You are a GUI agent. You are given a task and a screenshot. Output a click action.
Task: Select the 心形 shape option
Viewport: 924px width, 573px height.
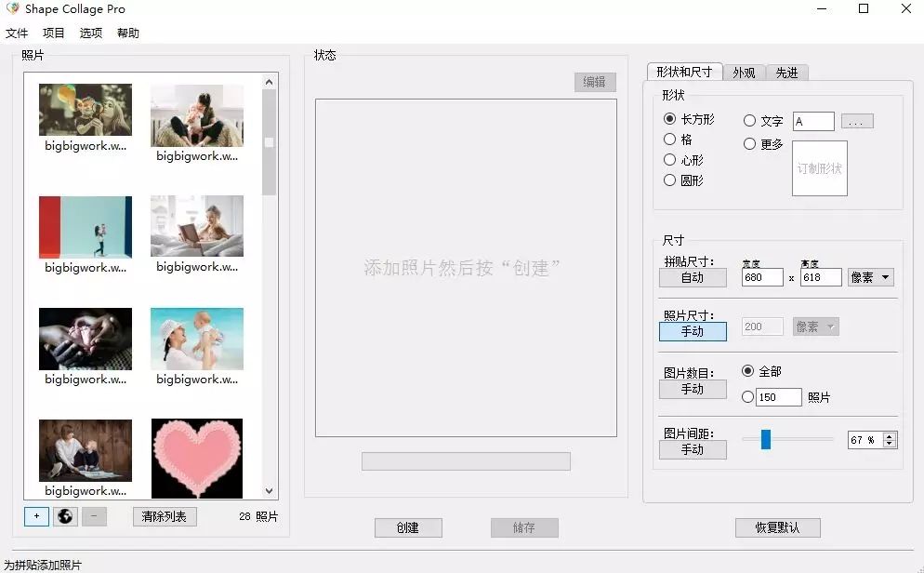[x=683, y=160]
